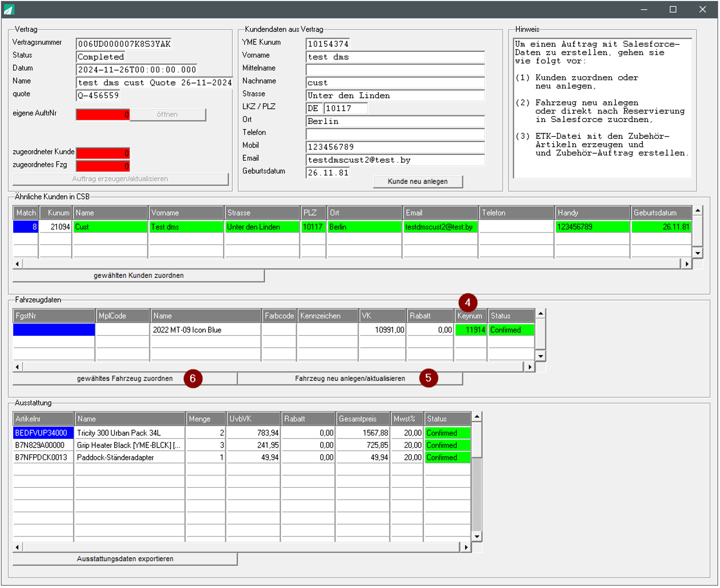The image size is (720, 588).
Task: Click the Handy cell 123456789
Action: 592,227
